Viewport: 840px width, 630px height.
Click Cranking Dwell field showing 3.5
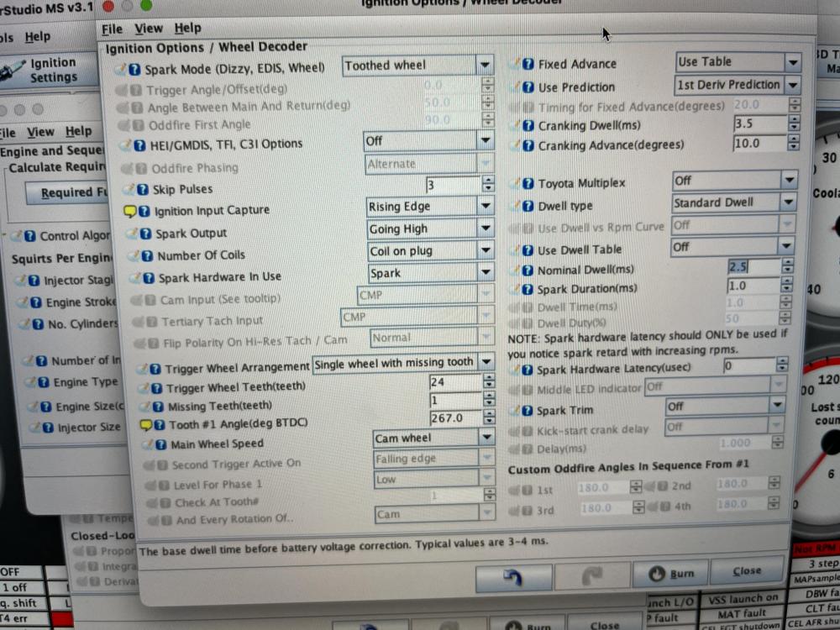(759, 123)
